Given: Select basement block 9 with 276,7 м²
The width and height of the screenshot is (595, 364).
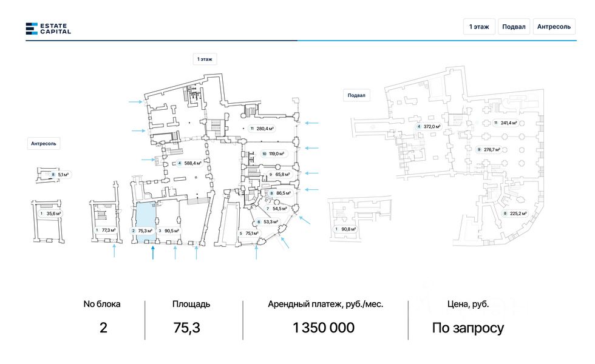Looking at the screenshot, I should tap(488, 149).
